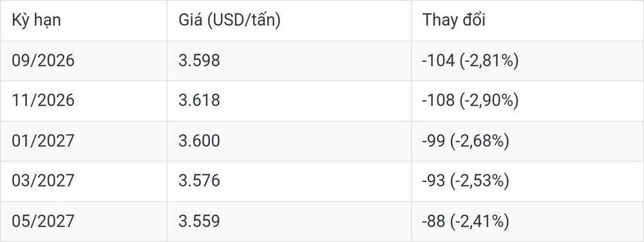
Task: Click the price 3.618
Action: coord(199,101)
